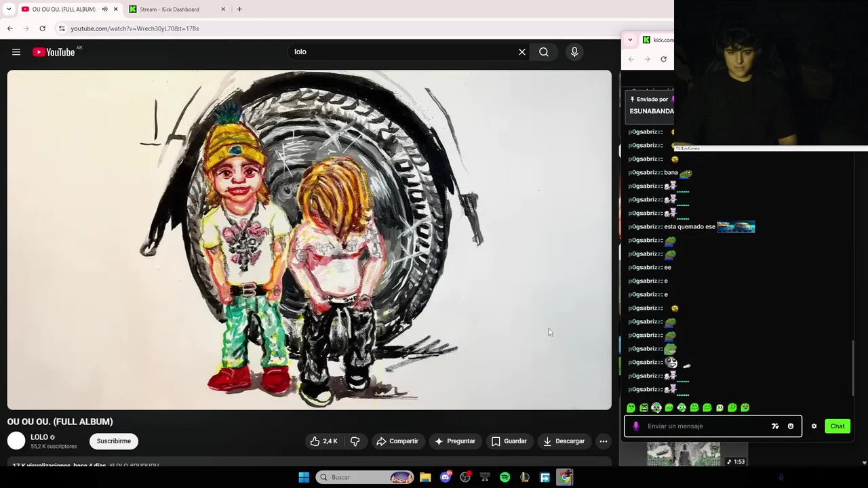Click the Preguntar ask button
868x488 pixels.
point(454,441)
